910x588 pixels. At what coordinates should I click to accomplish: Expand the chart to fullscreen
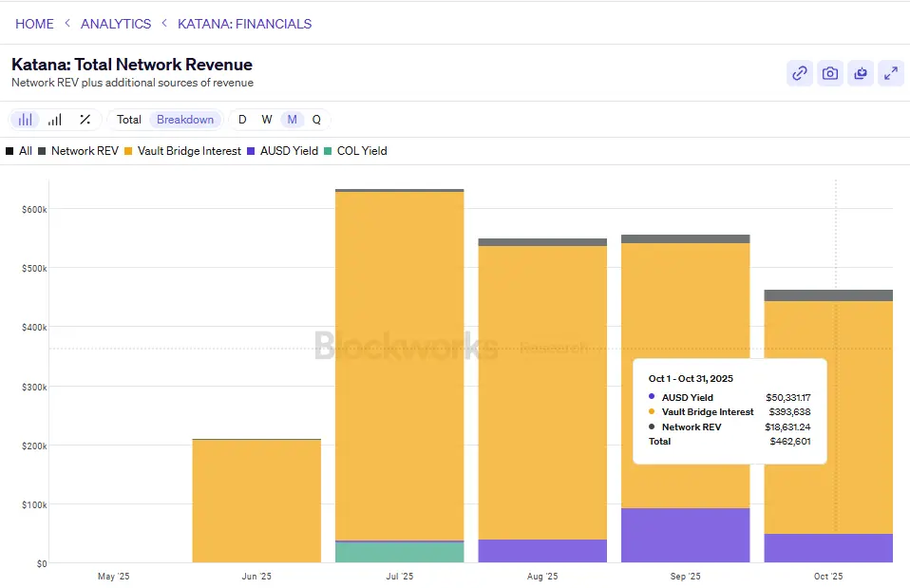pos(891,73)
